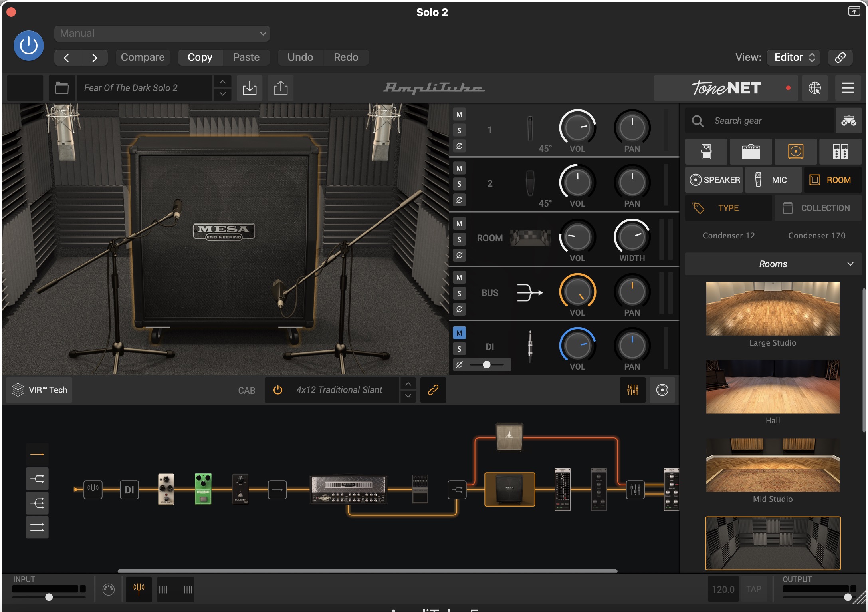
Task: Solo the DI channel
Action: (459, 349)
